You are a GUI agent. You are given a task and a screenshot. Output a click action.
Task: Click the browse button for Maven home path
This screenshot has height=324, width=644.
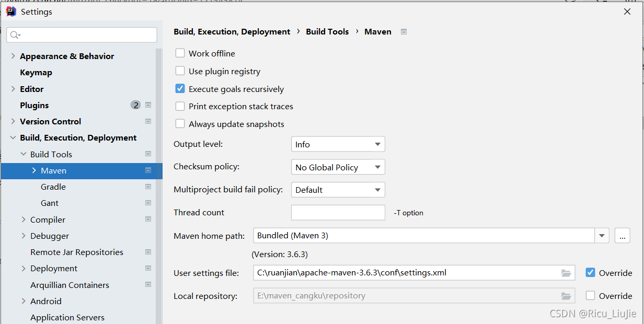622,236
